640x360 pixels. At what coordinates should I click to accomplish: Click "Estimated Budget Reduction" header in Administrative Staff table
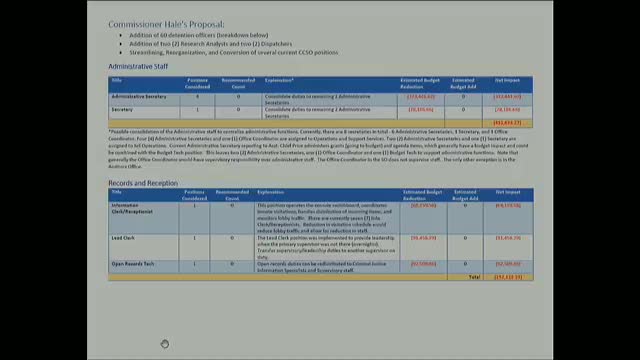[x=420, y=83]
